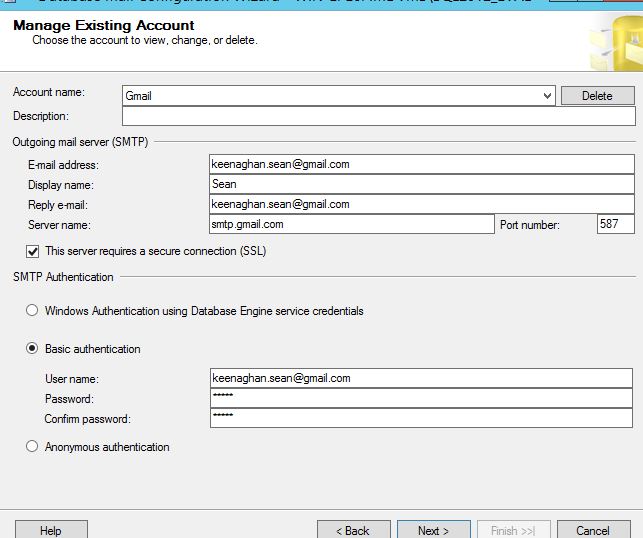643x538 pixels.
Task: Click the Port number box
Action: [615, 224]
